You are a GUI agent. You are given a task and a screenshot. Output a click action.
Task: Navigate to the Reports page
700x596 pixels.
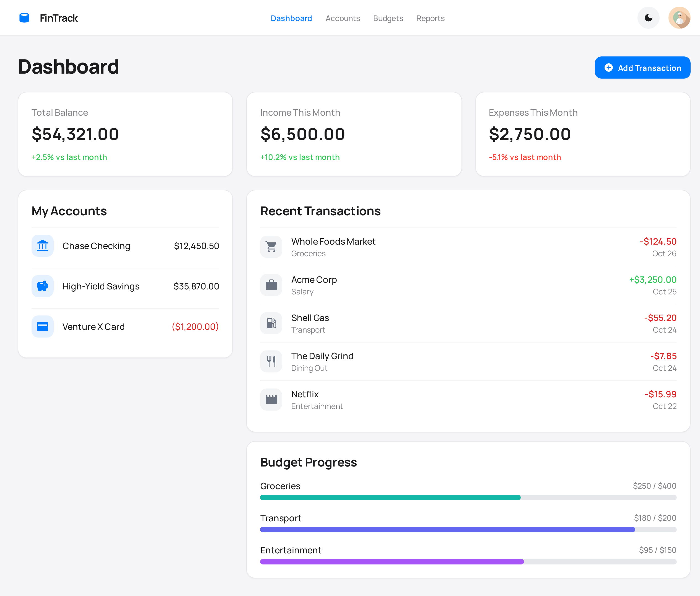431,18
